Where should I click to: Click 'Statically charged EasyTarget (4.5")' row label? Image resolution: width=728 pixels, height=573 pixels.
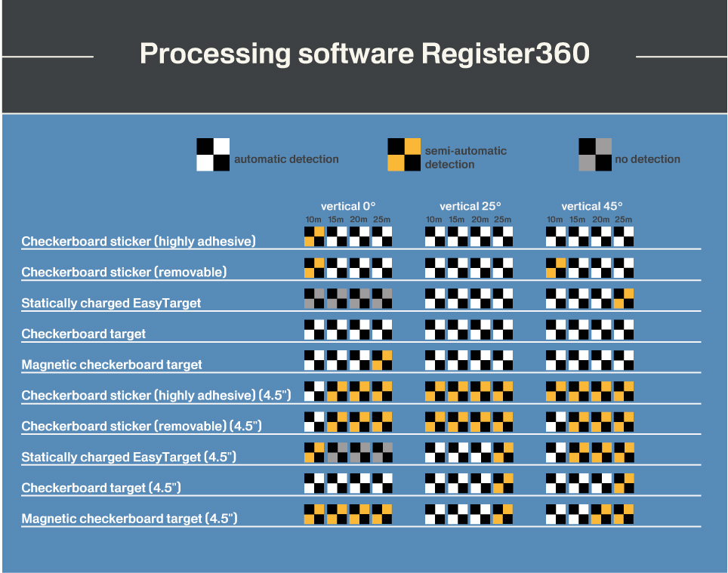128,457
